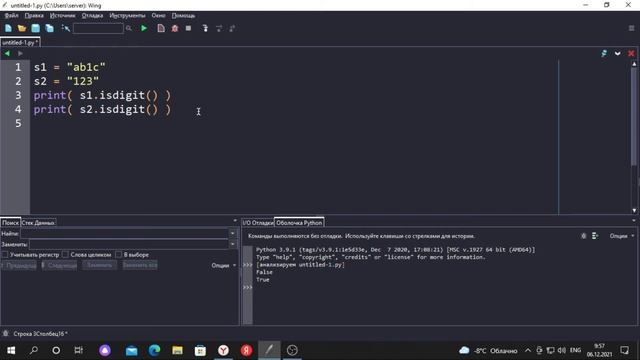Screen dimensions: 640x360
Task: Open Python shell Опции dropdown
Action: coord(622,236)
